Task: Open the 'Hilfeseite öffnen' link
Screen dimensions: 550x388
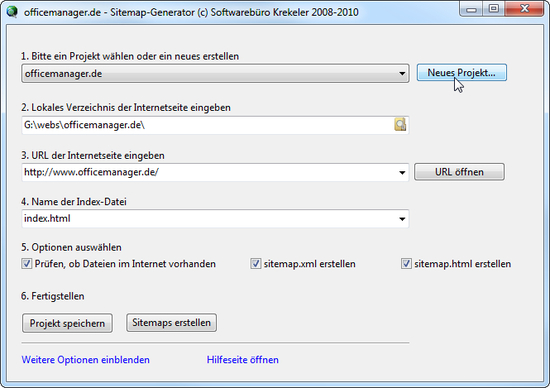Action: [243, 360]
